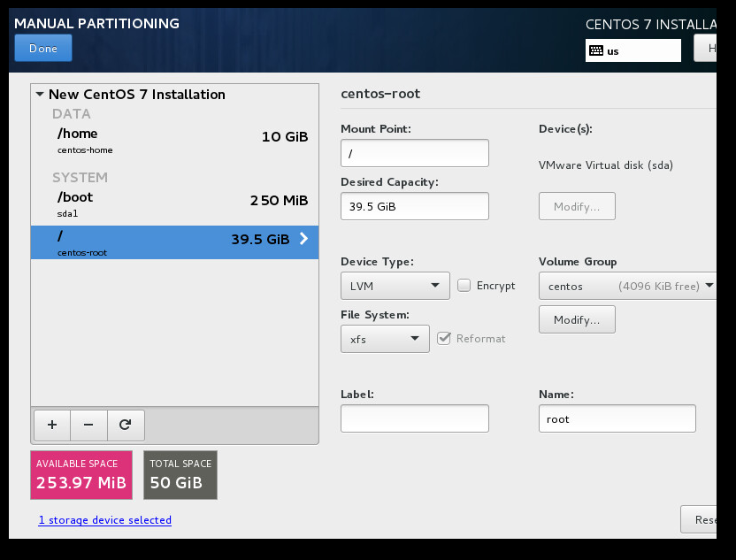Viewport: 736px width, 560px height.
Task: Click the reload storage configuration icon
Action: 126,426
